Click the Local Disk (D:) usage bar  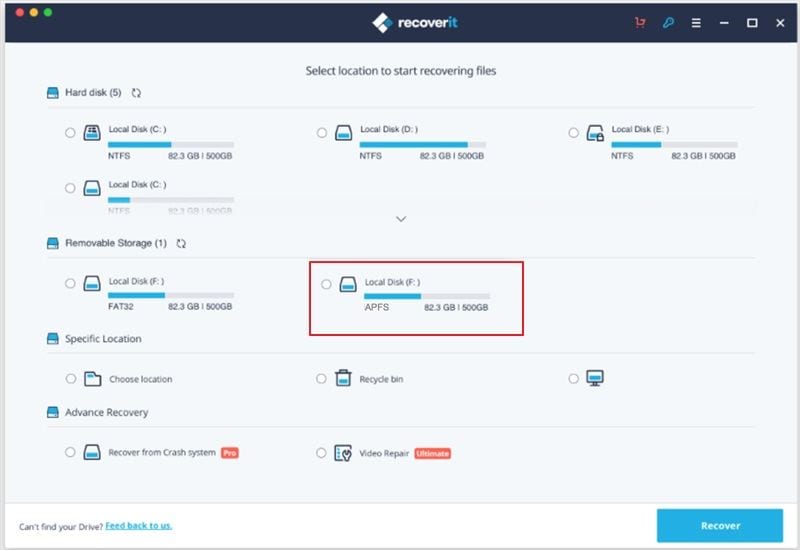tap(422, 145)
